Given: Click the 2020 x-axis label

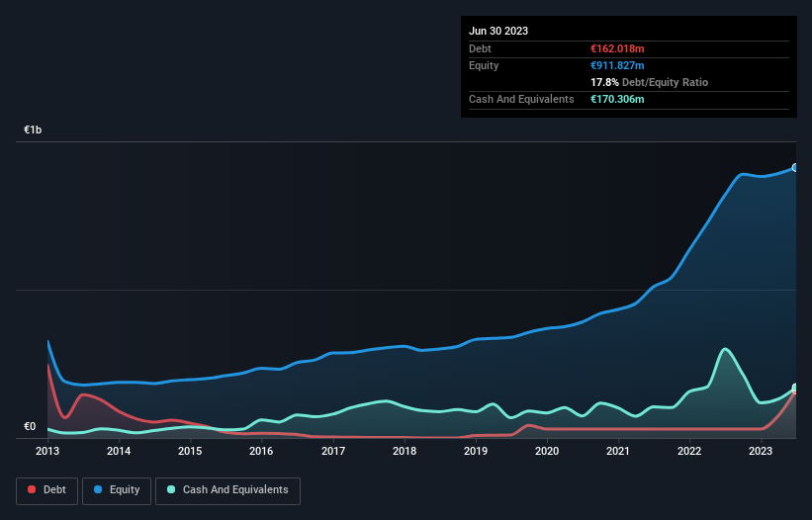Looking at the screenshot, I should (x=547, y=451).
